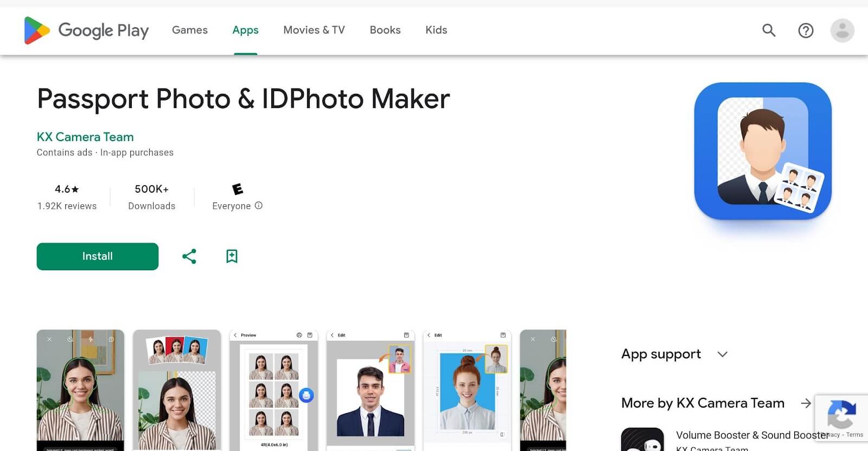
Task: Install the Passport Photo app
Action: point(98,256)
